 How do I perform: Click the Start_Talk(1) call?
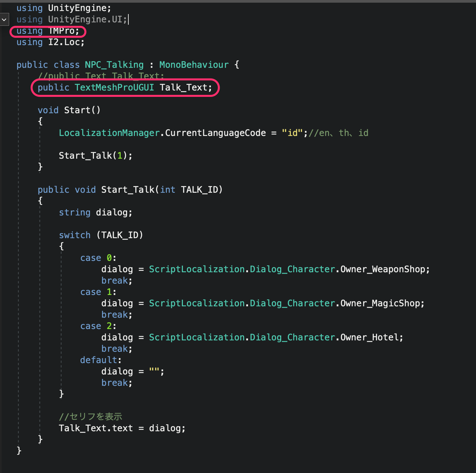coord(95,156)
